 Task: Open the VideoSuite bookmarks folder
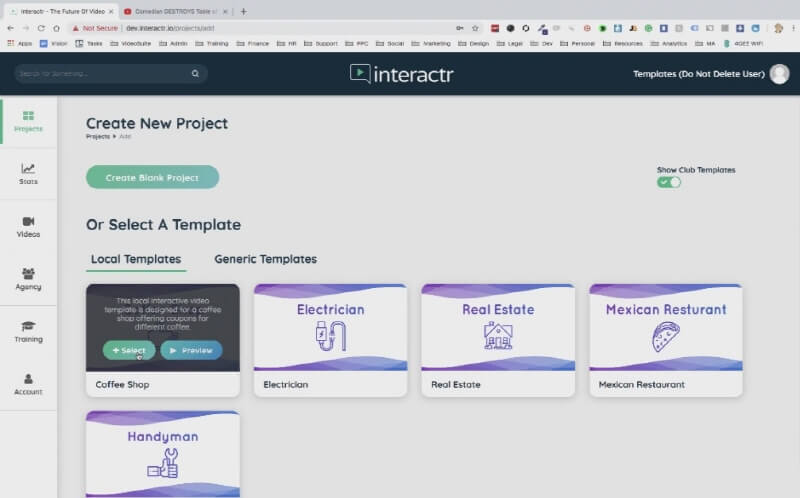point(131,43)
